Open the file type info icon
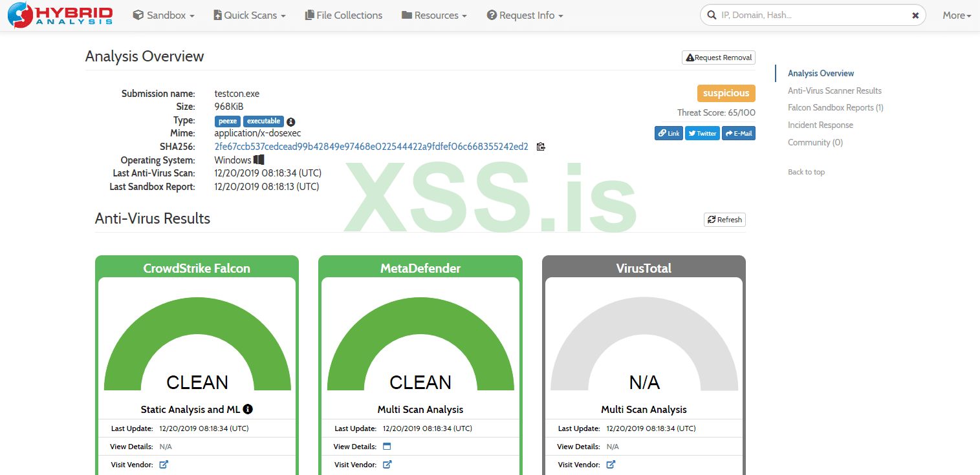 tap(291, 121)
